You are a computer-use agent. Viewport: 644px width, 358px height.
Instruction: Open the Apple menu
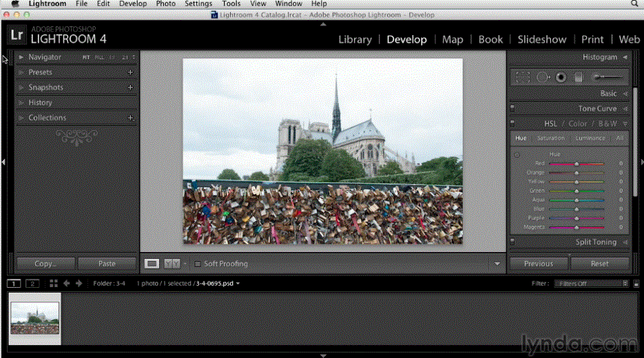pos(14,3)
